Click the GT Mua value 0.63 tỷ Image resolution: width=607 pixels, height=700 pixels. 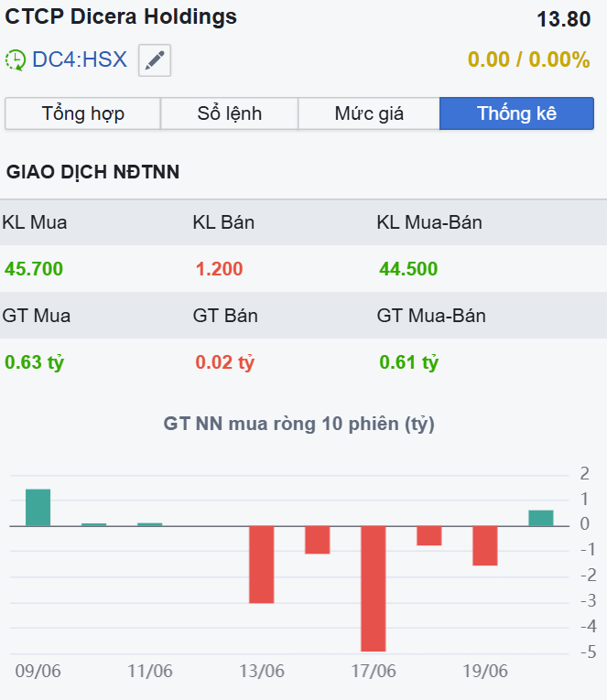point(35,362)
